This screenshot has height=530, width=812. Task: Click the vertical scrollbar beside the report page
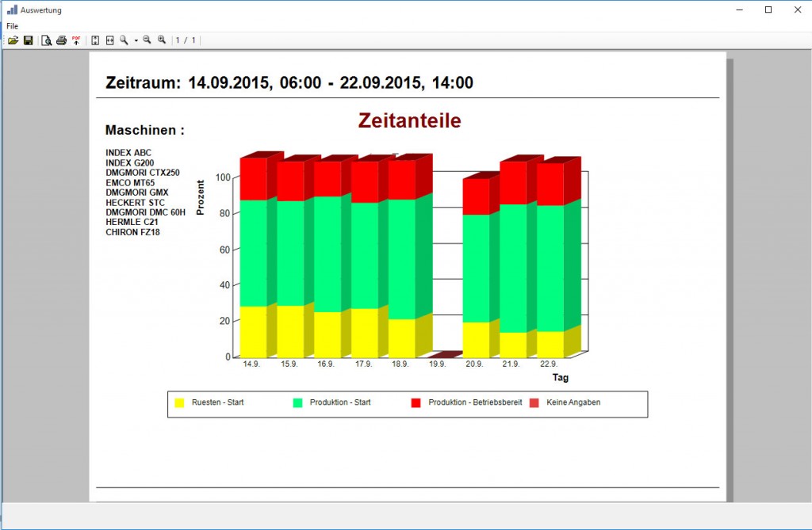coord(730,277)
